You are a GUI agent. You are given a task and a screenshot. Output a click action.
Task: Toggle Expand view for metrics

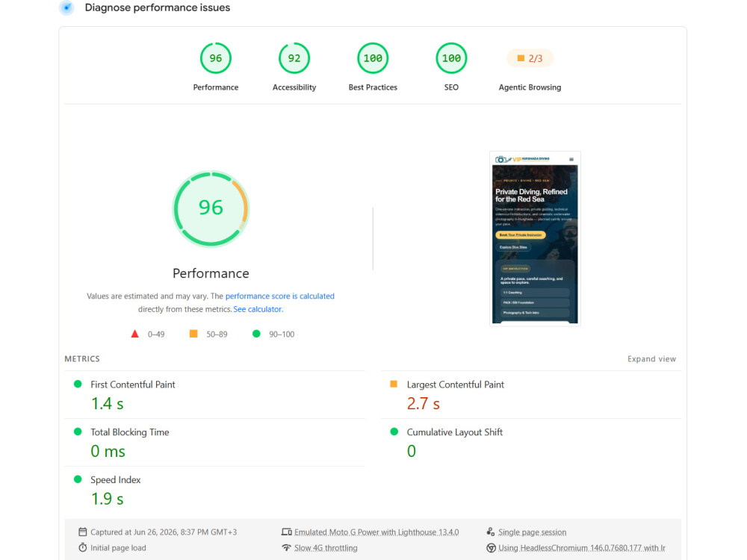(651, 358)
